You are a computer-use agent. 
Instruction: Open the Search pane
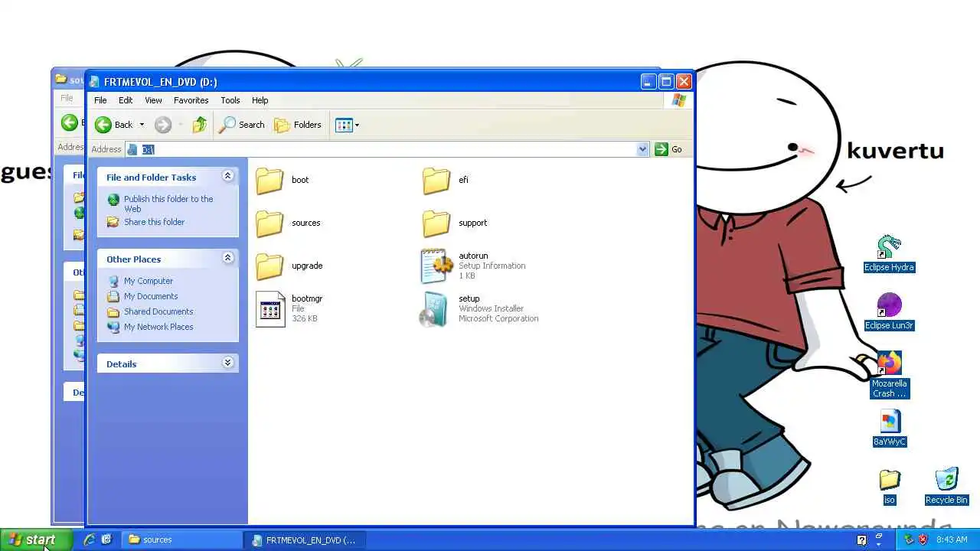click(x=242, y=125)
